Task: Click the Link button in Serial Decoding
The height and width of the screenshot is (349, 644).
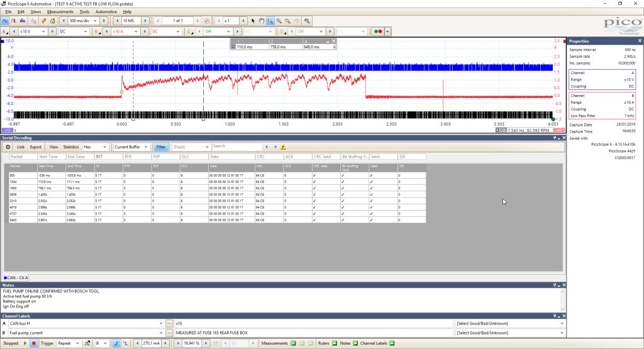Action: 21,147
